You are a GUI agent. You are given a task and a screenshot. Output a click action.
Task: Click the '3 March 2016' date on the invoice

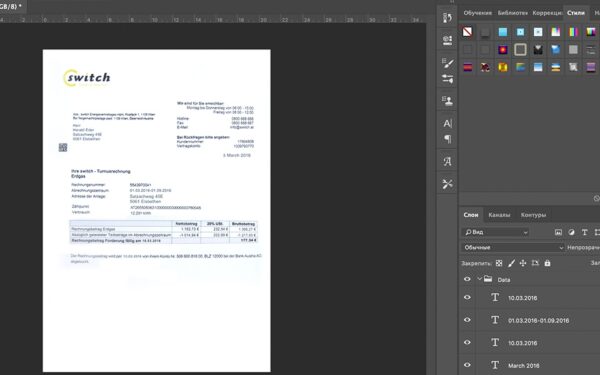(236, 155)
